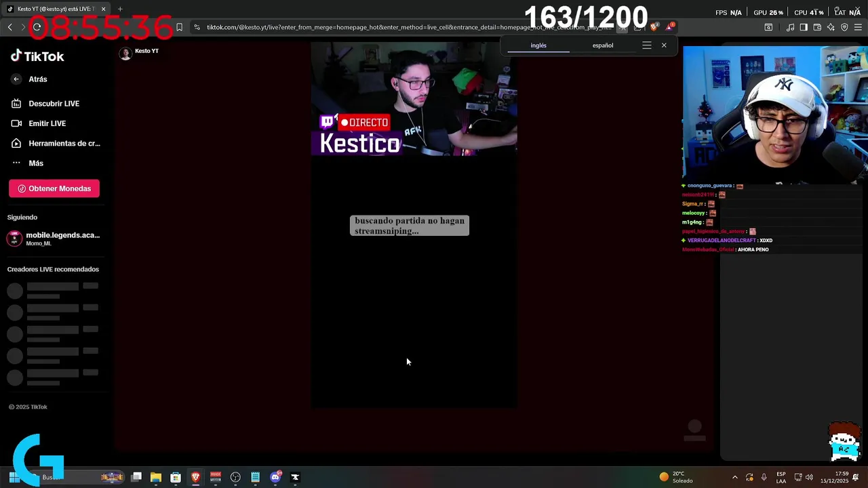Open translate popup options menu
The height and width of the screenshot is (488, 868).
pos(647,45)
